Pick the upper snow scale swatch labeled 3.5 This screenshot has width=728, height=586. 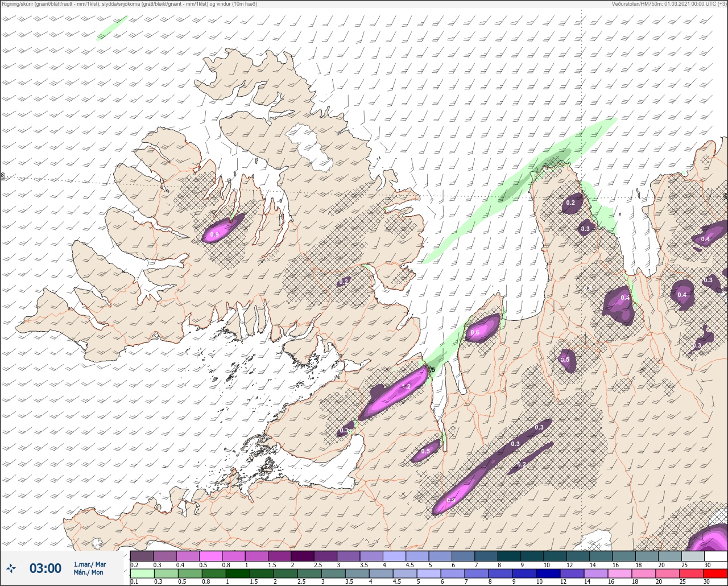click(x=371, y=556)
